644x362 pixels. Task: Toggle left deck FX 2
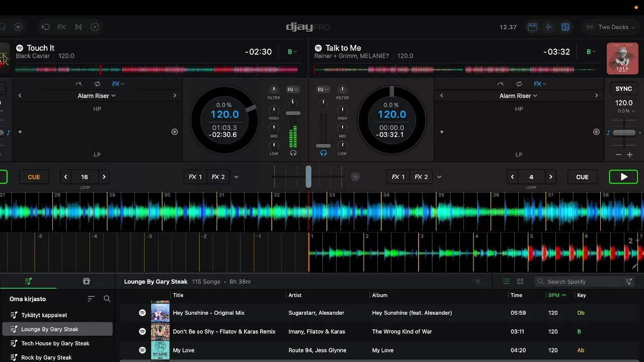(x=218, y=177)
